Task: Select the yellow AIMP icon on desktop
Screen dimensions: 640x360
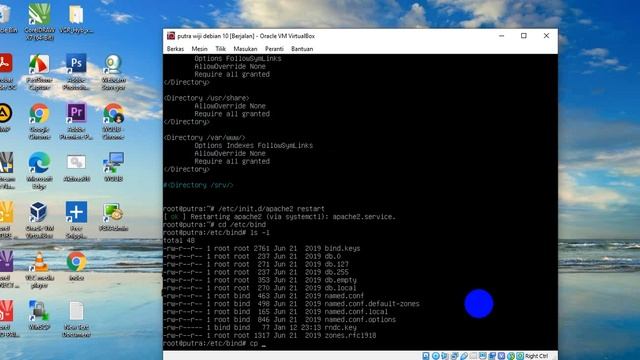Action: 5,117
